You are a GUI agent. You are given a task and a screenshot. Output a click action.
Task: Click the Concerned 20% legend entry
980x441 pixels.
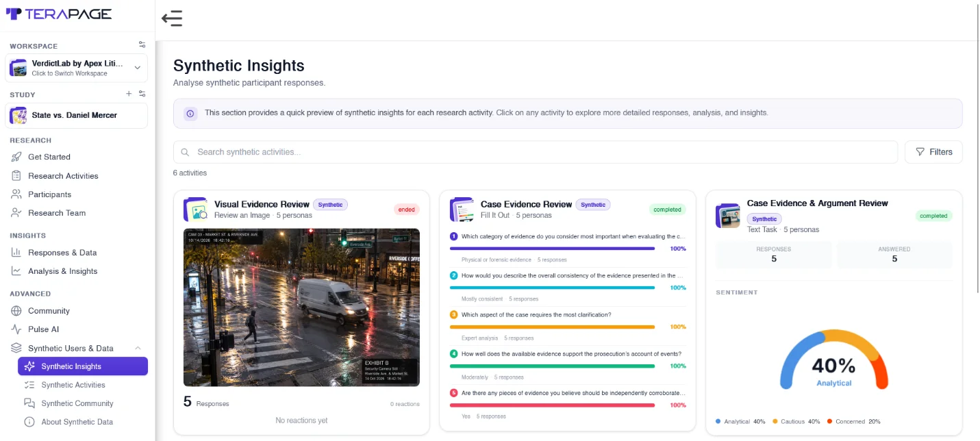[853, 421]
